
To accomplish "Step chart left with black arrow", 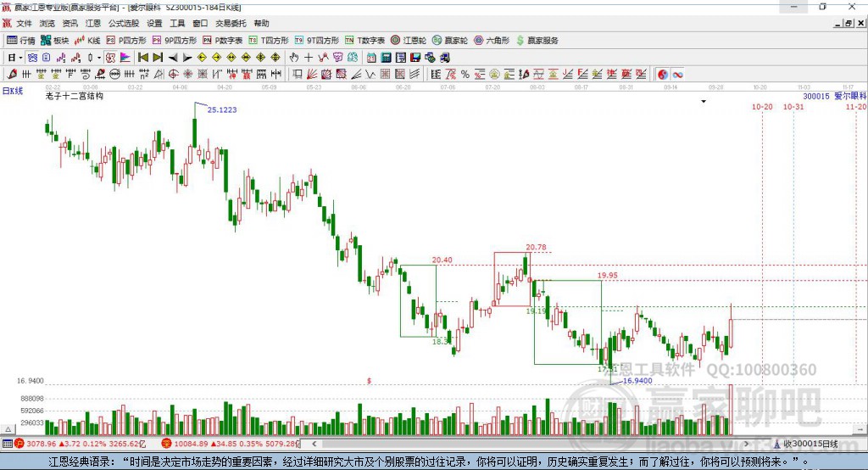I will coord(173,58).
